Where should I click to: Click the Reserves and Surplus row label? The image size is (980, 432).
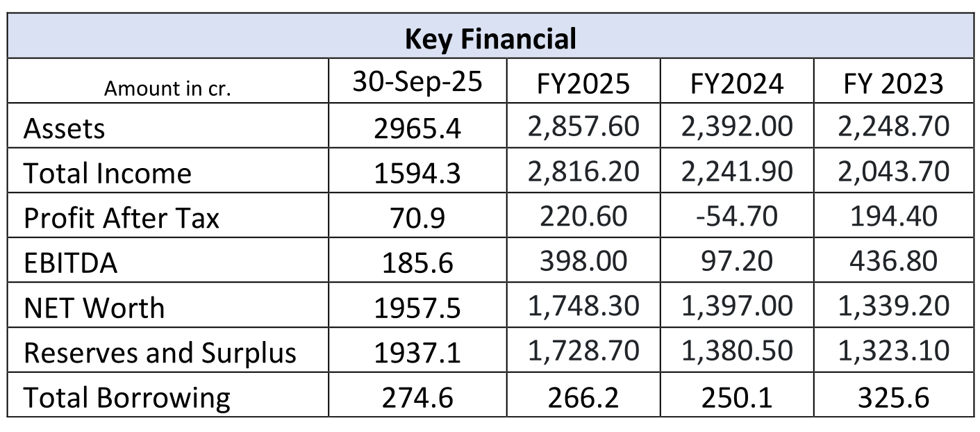(160, 353)
